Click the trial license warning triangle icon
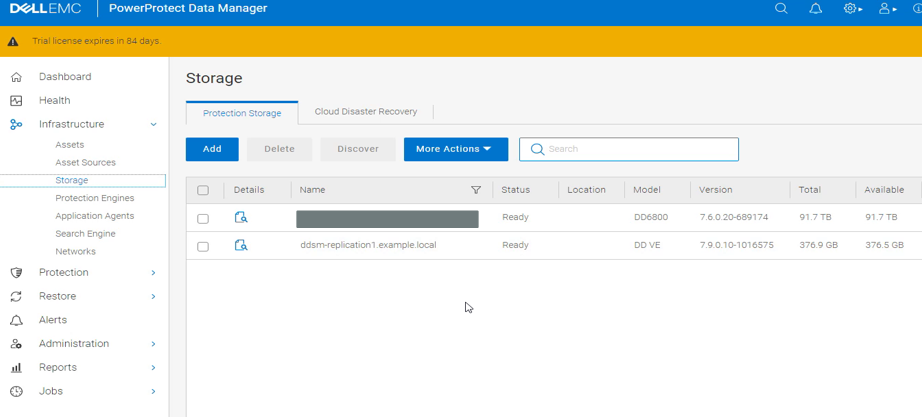Image resolution: width=922 pixels, height=417 pixels. (x=13, y=42)
